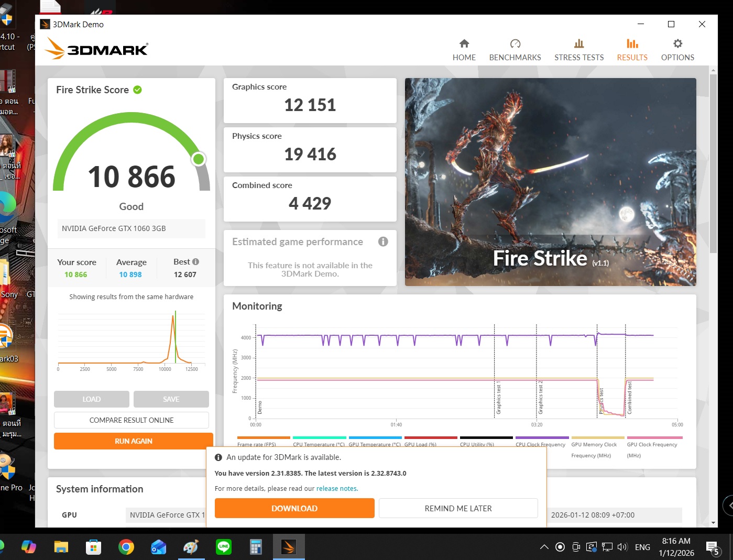Open Stress Tests bar-chart icon
Image resolution: width=733 pixels, height=560 pixels.
coord(578,44)
